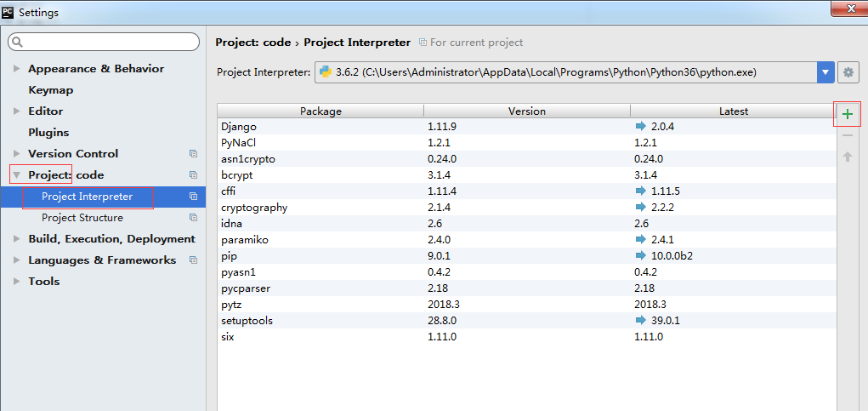Select the cryptography package name
This screenshot has height=411, width=868.
point(254,208)
